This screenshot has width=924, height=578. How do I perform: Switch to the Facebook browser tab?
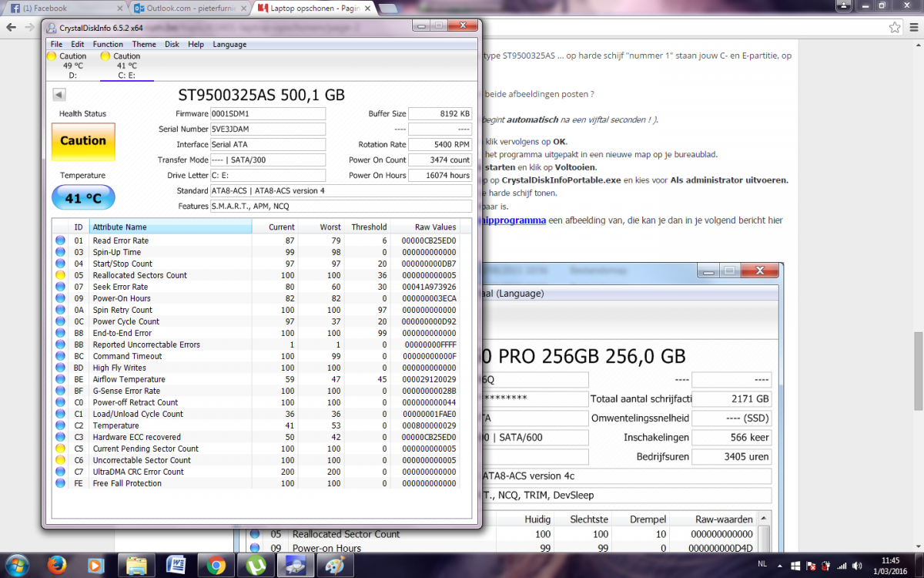tap(62, 8)
